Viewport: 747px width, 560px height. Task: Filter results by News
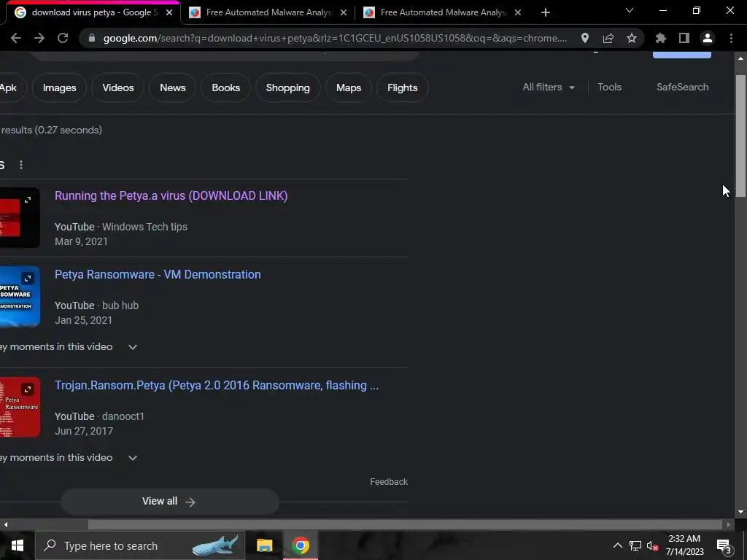(x=172, y=87)
